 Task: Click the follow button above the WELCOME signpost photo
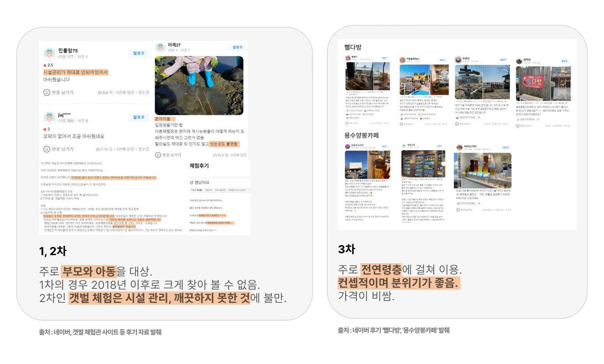click(503, 60)
